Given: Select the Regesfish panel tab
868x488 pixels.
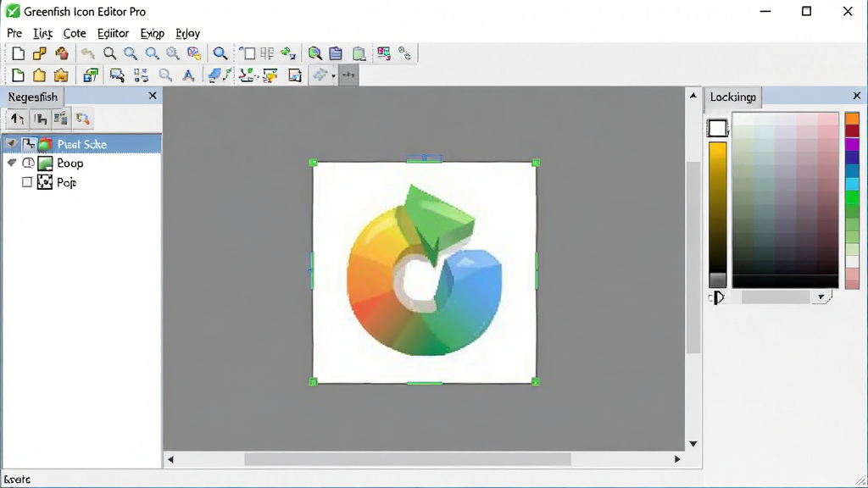Looking at the screenshot, I should 33,97.
